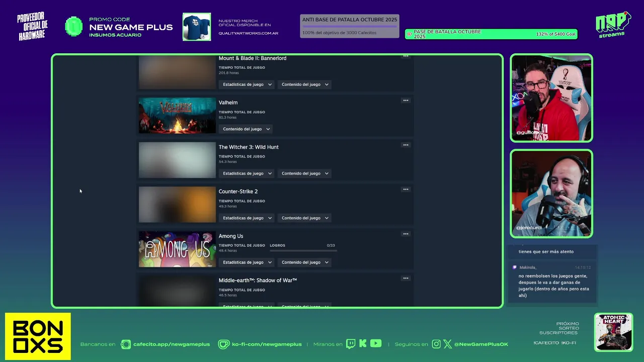Click the 'tienes que ser más atento' chat message
Screen dimensions: 644x362
pos(546,251)
